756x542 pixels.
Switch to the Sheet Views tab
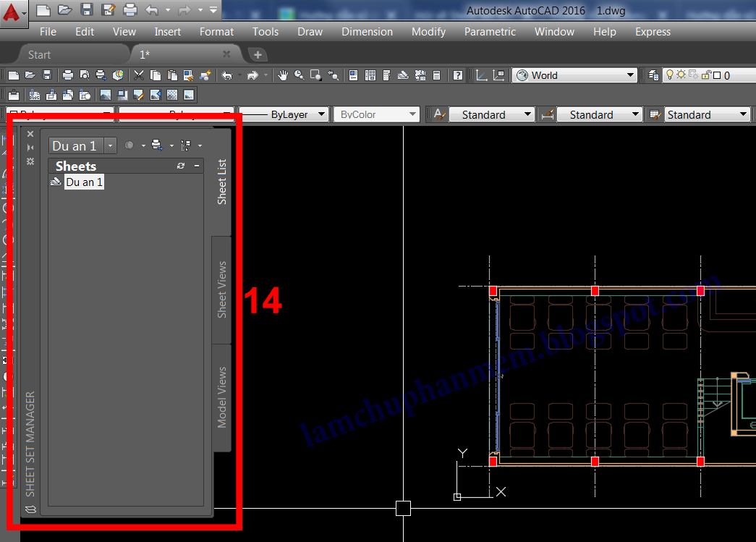[x=221, y=289]
